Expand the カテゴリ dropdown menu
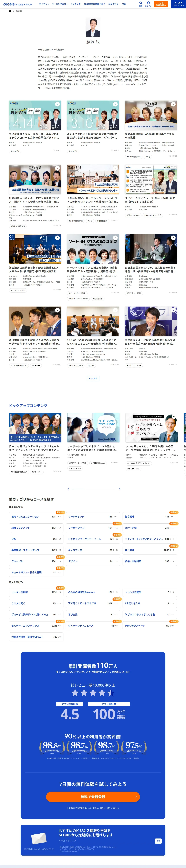The image size is (186, 868). (x=44, y=4)
